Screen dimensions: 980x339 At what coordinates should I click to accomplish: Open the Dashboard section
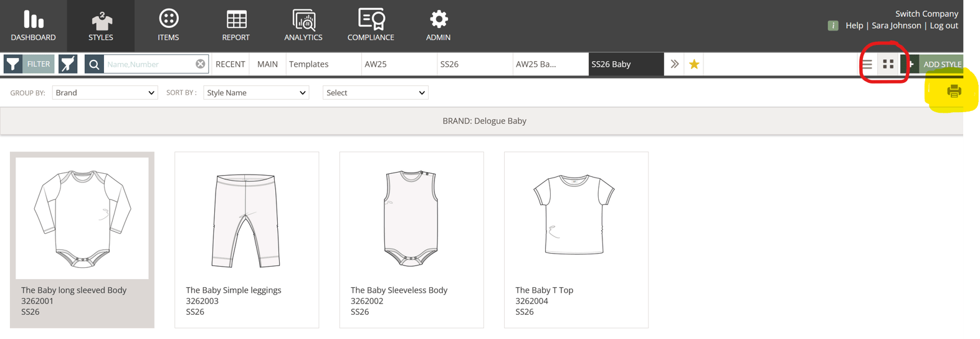point(33,26)
